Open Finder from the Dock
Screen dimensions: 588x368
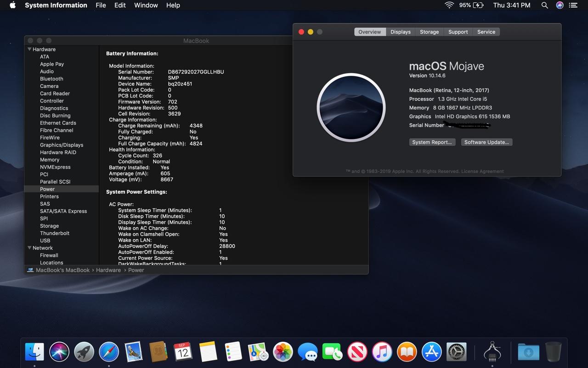click(34, 352)
